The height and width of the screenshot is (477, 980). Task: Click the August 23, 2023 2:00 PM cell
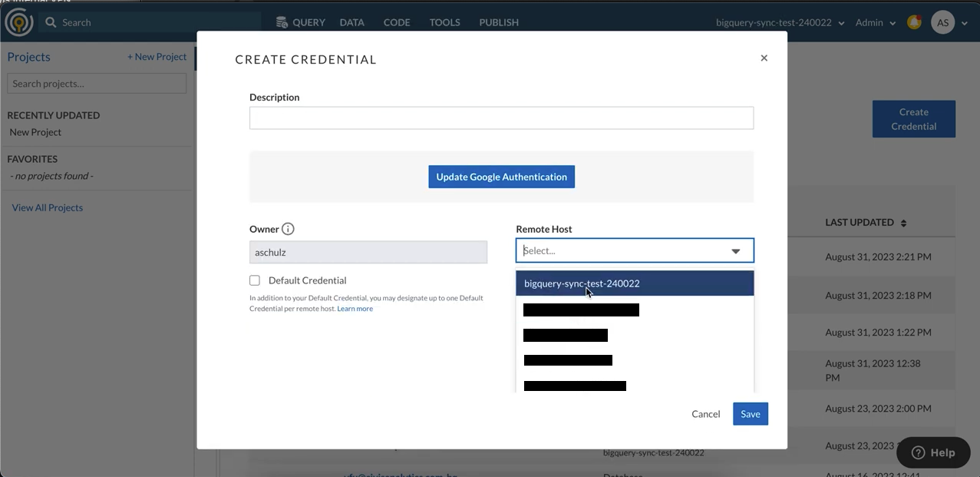(878, 409)
